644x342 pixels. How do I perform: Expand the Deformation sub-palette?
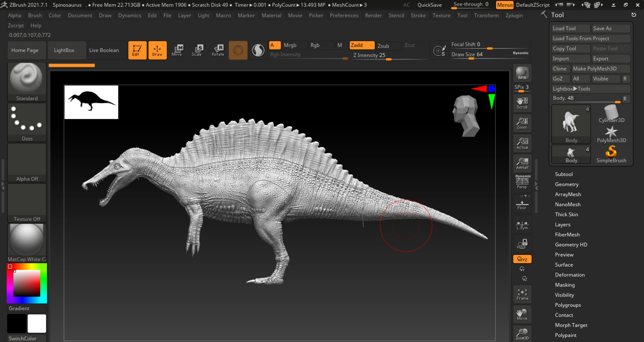[570, 275]
